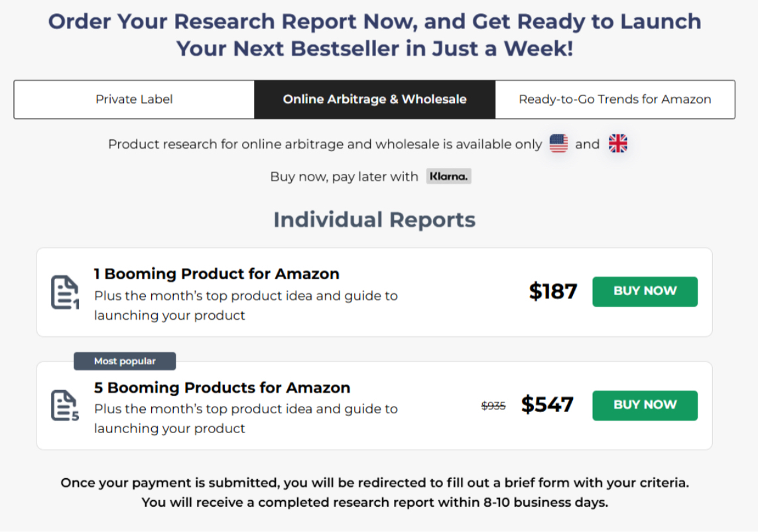
Task: Select the Klarna payment badge
Action: tap(448, 176)
